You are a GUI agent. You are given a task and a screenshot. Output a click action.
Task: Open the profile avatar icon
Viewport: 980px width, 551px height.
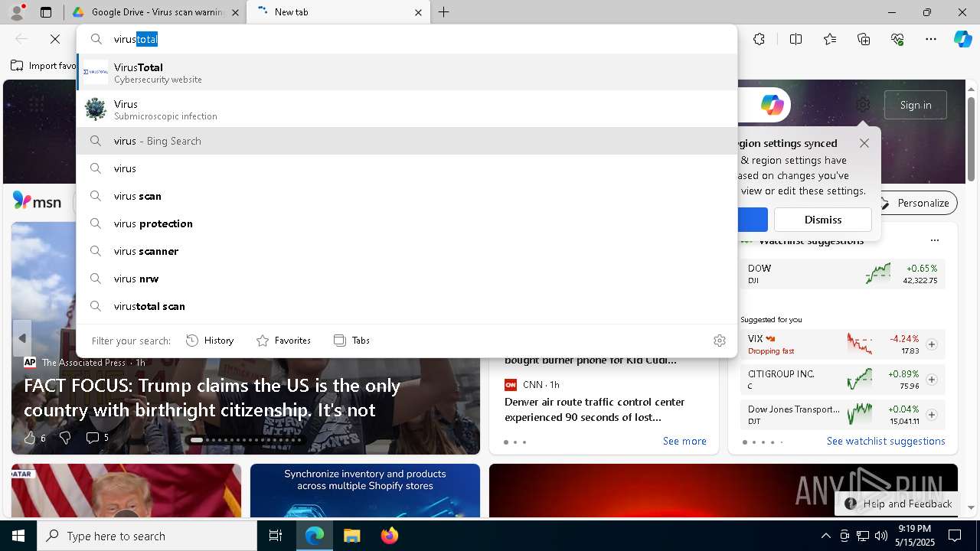point(17,12)
